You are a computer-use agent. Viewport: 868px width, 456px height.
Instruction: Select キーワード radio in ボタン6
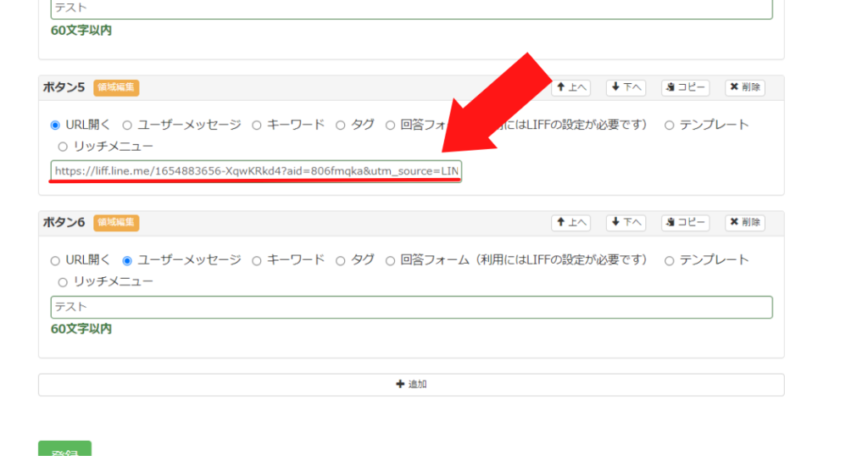[256, 261]
